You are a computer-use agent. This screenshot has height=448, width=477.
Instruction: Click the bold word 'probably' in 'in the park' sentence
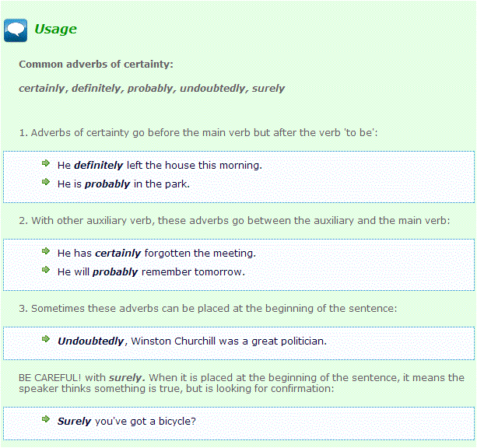pos(107,184)
